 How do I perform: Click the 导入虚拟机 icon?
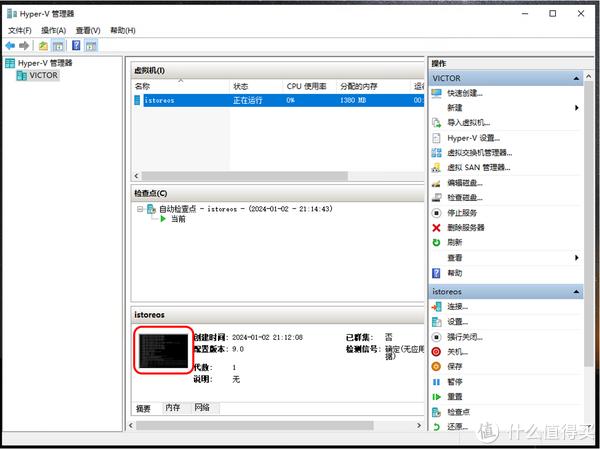pos(436,122)
